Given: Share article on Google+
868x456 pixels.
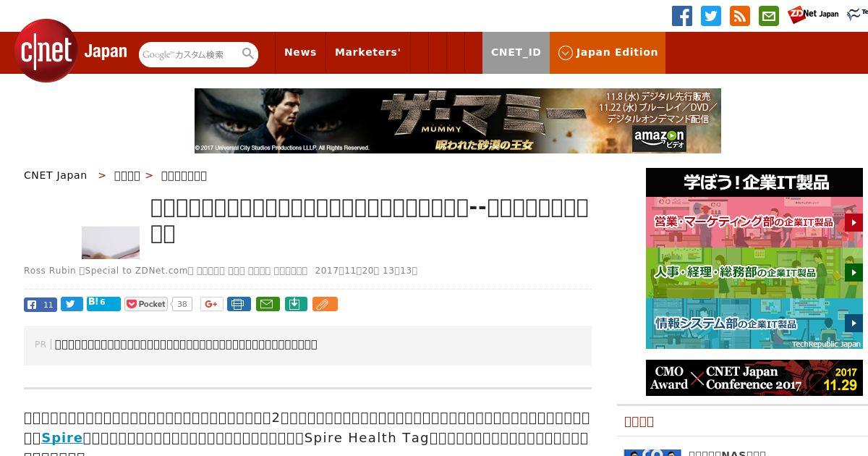Looking at the screenshot, I should pos(212,305).
